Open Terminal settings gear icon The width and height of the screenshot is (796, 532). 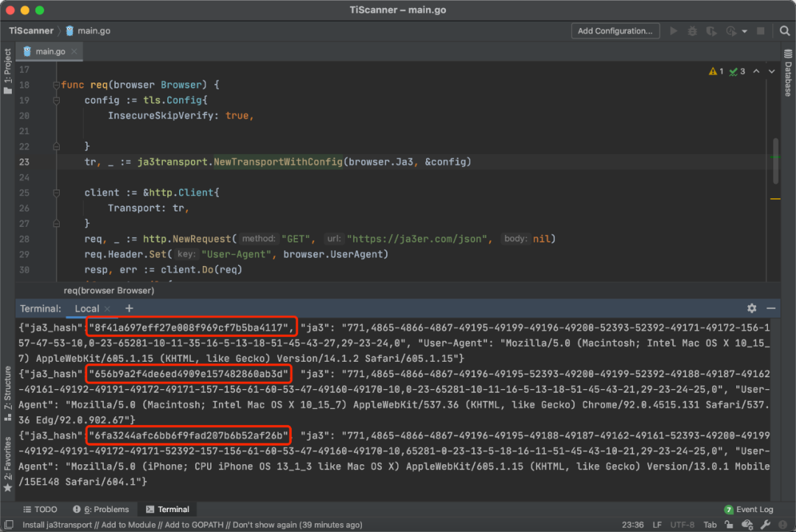coord(752,308)
